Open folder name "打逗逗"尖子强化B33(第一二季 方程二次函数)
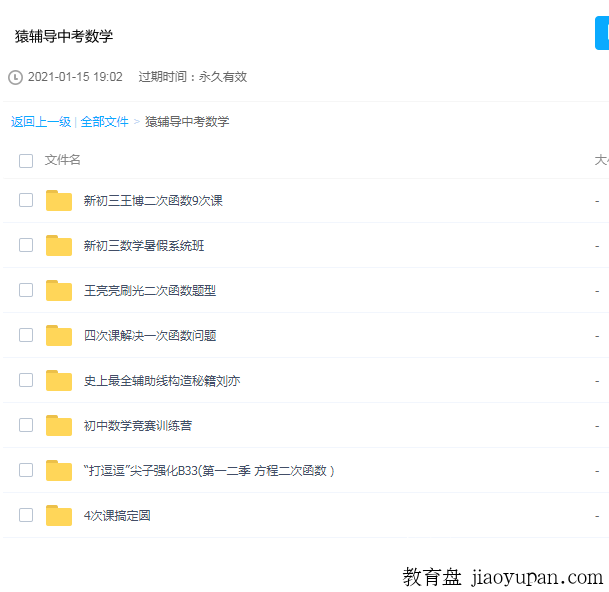The width and height of the screenshot is (609, 592). (209, 471)
